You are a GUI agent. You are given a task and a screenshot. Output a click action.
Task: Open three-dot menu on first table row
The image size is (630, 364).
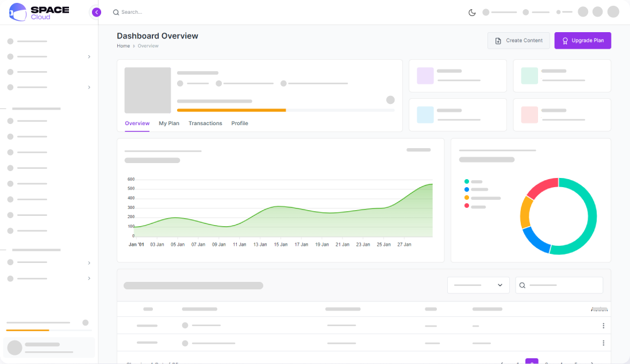pos(603,326)
